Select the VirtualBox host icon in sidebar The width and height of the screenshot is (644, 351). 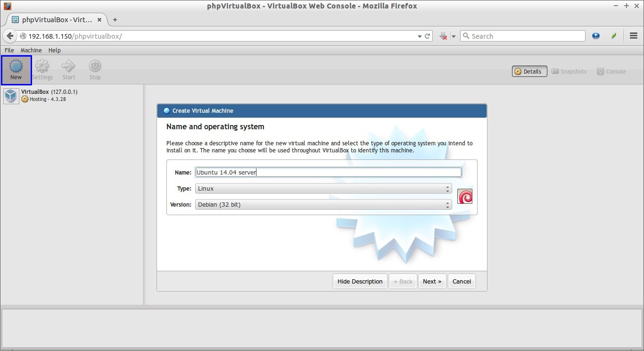coord(11,96)
